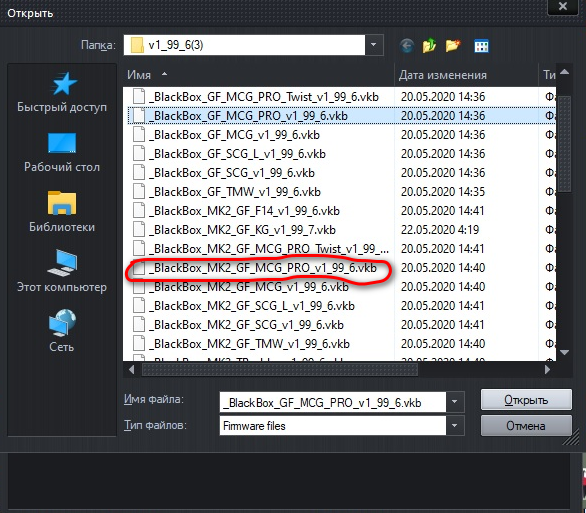This screenshot has height=513, width=586.
Task: Click horizontal scrollbar left arrow
Action: pyautogui.click(x=132, y=370)
